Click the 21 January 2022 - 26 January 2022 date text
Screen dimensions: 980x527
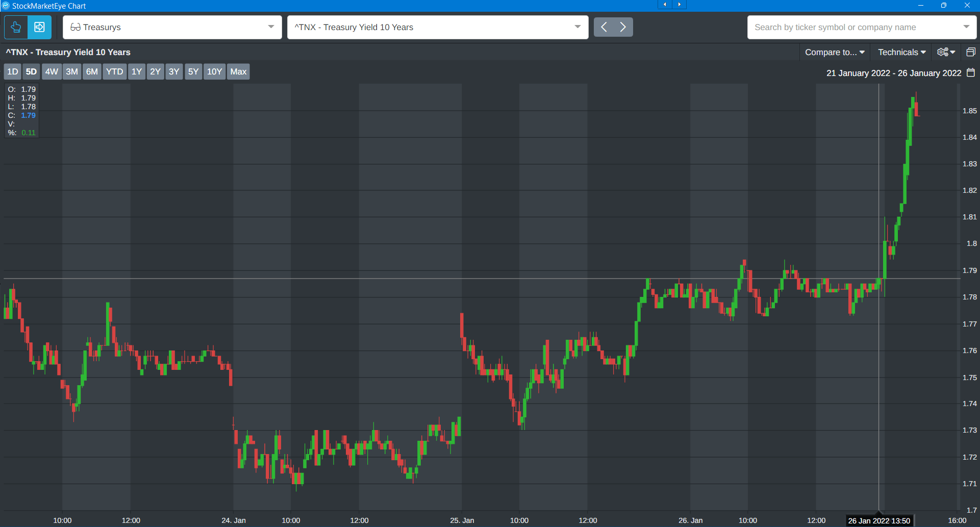point(894,73)
